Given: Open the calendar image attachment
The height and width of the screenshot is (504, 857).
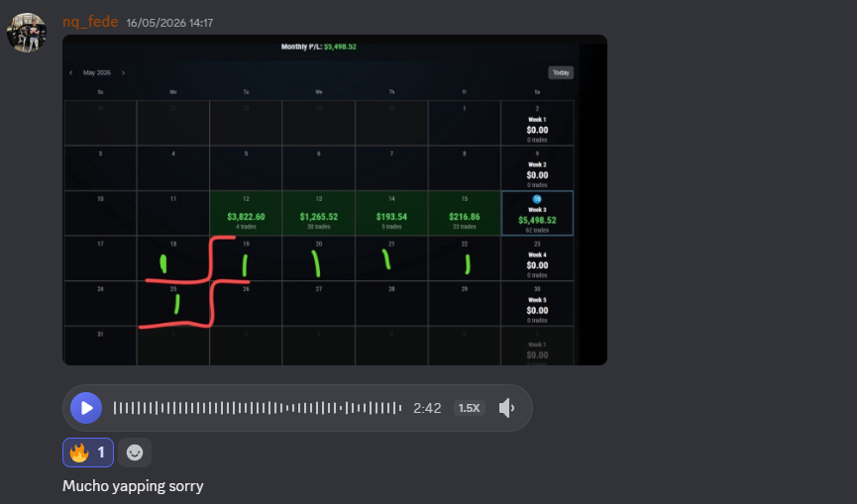Looking at the screenshot, I should (x=335, y=200).
